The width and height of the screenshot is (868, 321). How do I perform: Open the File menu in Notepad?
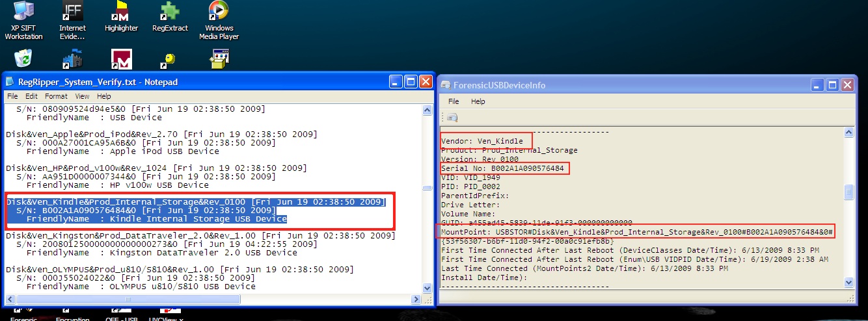pos(12,96)
